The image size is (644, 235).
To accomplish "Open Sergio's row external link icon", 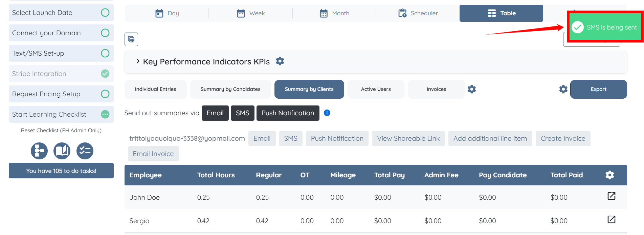I will click(x=611, y=219).
